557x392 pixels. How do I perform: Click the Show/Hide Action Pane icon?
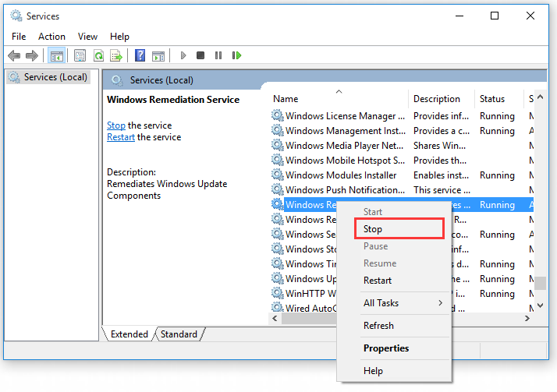point(158,56)
